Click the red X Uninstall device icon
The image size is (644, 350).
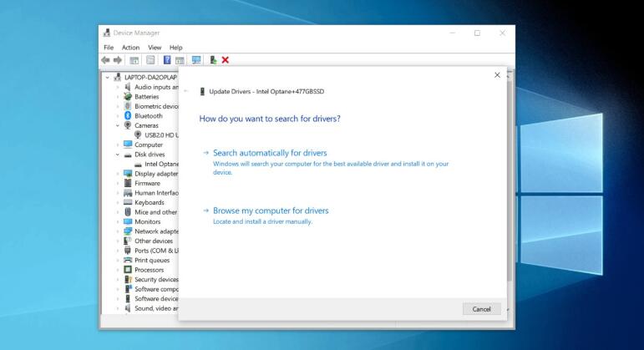coord(225,60)
